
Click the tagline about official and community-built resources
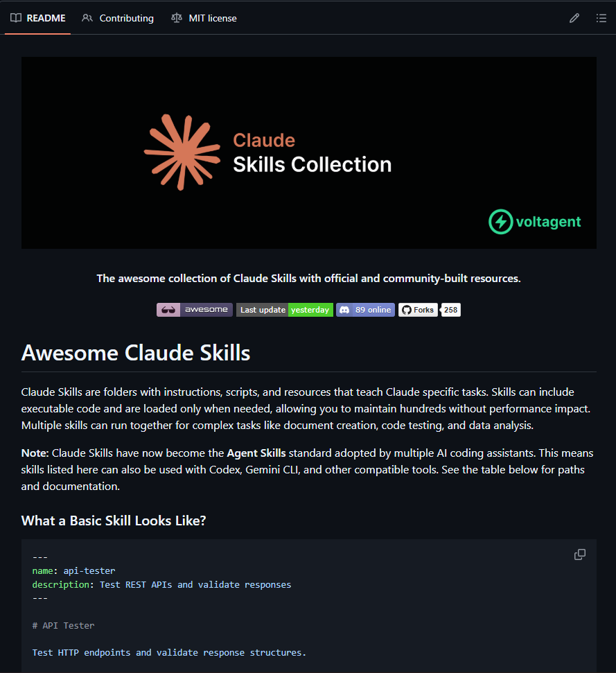click(x=308, y=279)
